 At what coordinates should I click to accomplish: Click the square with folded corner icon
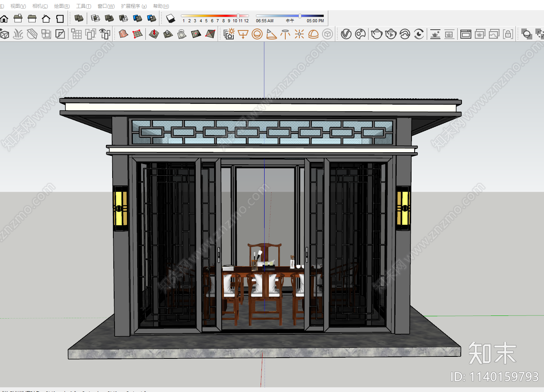tap(60, 34)
